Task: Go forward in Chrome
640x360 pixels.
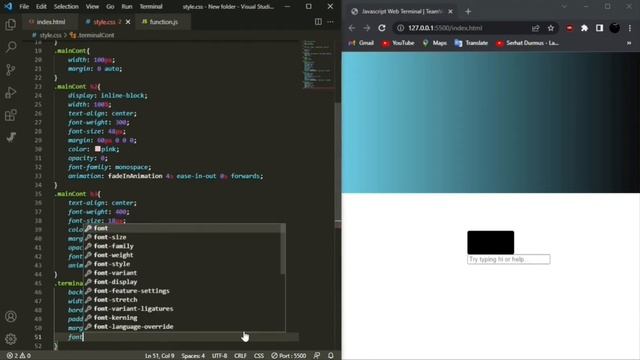Action: tap(367, 28)
